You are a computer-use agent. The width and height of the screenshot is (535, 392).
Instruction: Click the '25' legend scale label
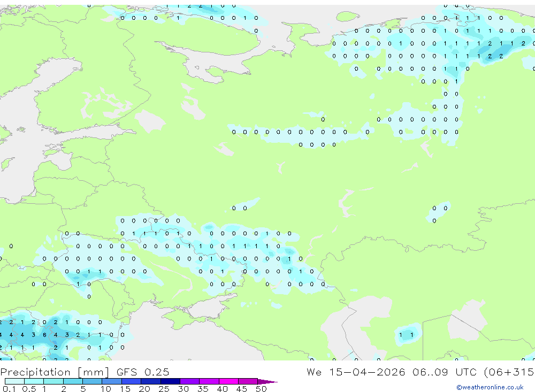click(164, 389)
